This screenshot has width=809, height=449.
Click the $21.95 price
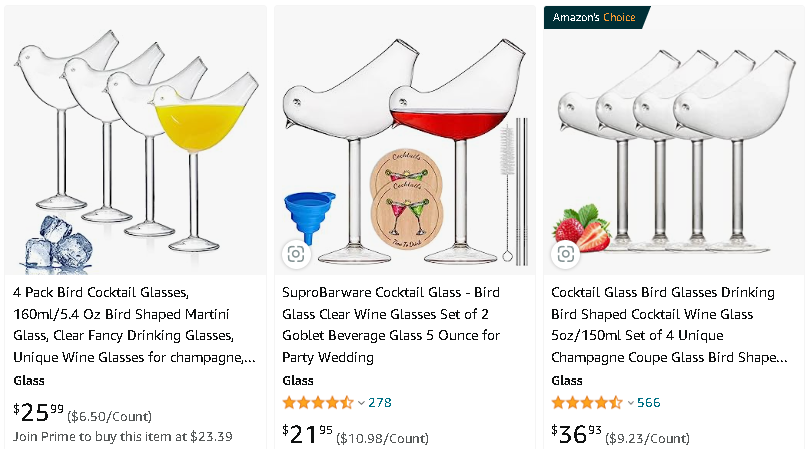[x=307, y=433]
